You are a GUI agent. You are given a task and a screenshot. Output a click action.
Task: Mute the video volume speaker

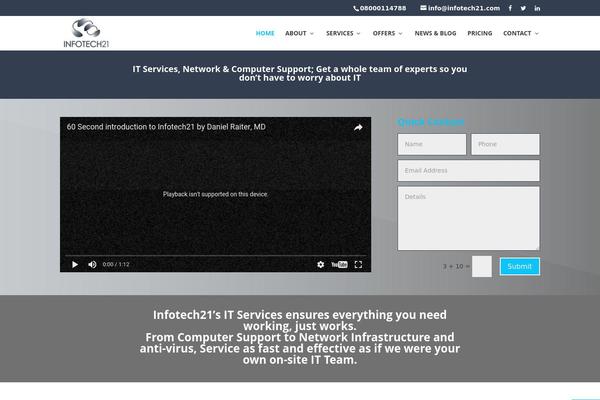tap(92, 264)
